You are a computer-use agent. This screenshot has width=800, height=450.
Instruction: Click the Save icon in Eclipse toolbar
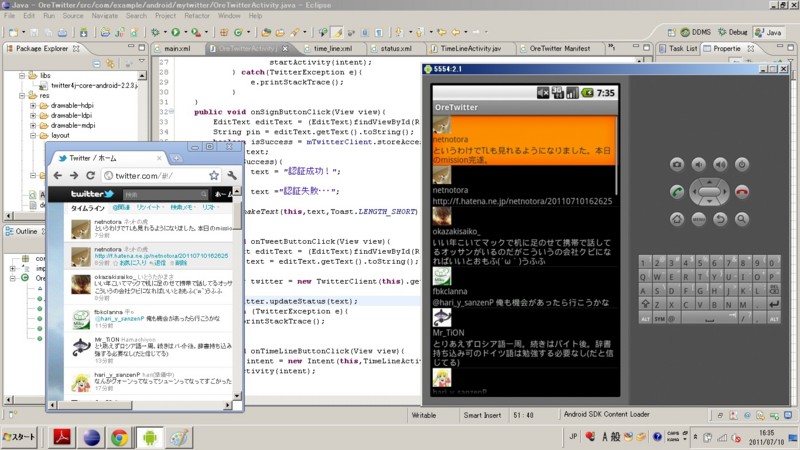click(34, 32)
